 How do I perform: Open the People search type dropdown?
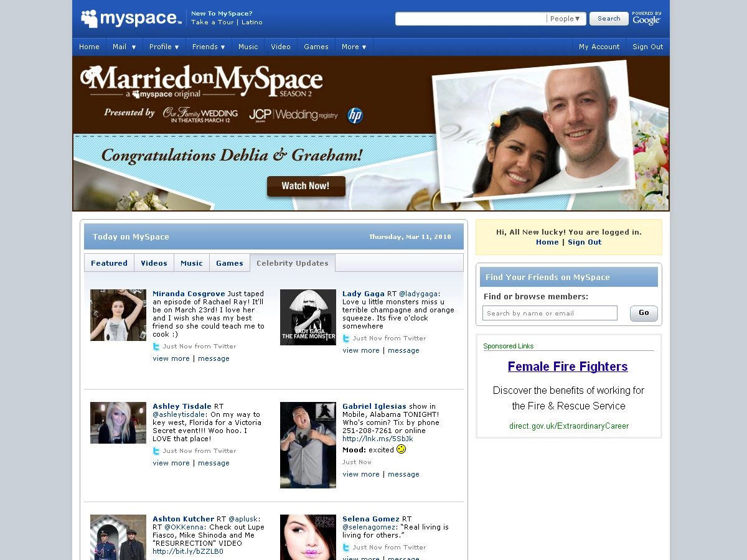(565, 19)
